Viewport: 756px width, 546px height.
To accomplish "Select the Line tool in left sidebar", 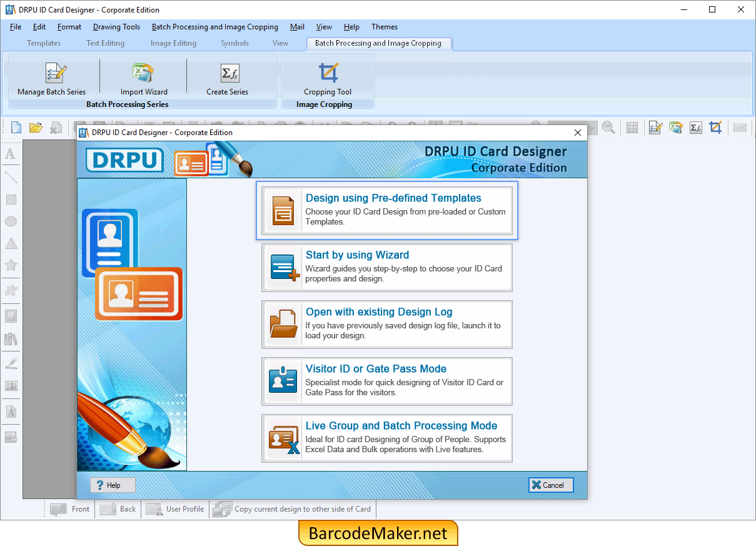I will coord(11,177).
